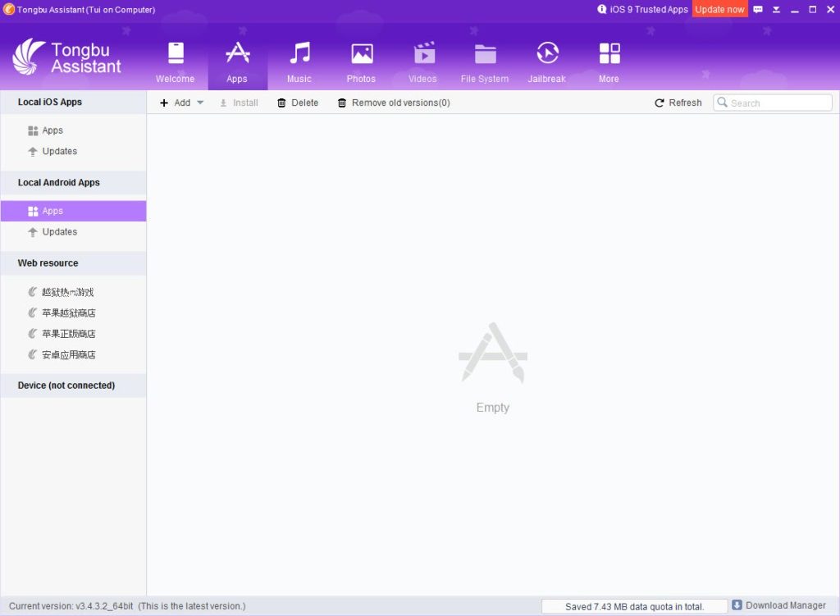The width and height of the screenshot is (840, 616).
Task: Open the File System tab
Action: click(485, 62)
